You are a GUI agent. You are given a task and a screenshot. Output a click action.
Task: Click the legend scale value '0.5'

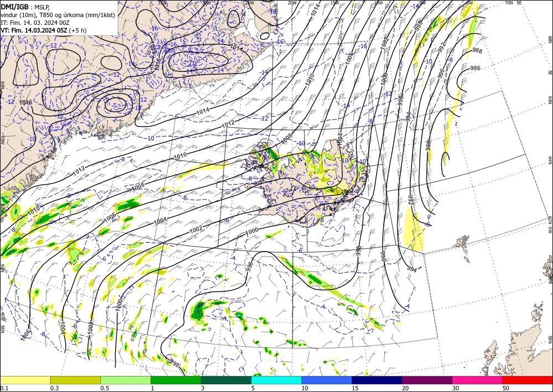105,388
